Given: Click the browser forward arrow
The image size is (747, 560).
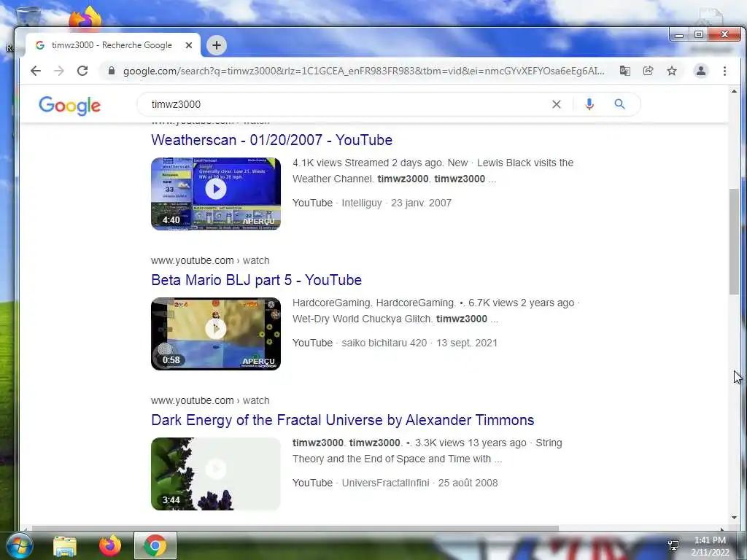Looking at the screenshot, I should click(x=59, y=71).
